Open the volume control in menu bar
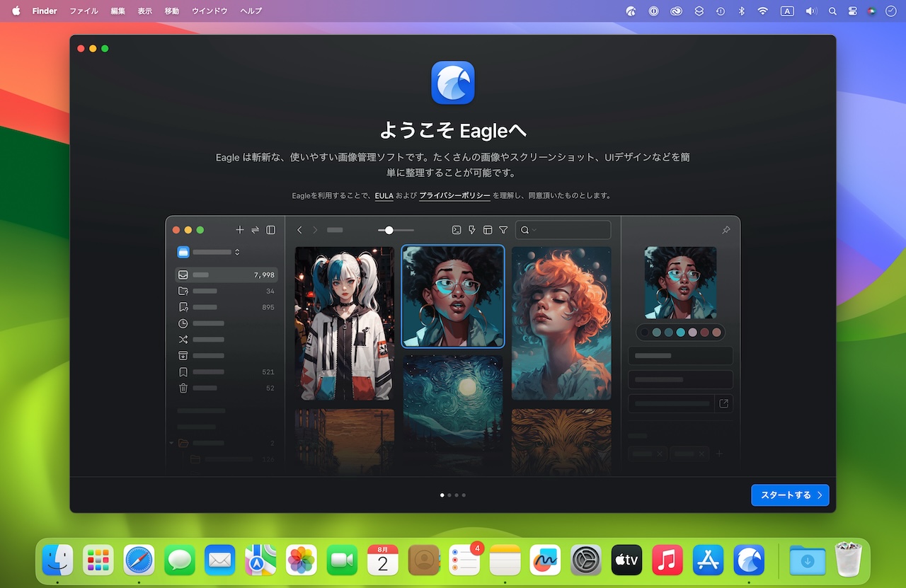The image size is (906, 588). [811, 11]
